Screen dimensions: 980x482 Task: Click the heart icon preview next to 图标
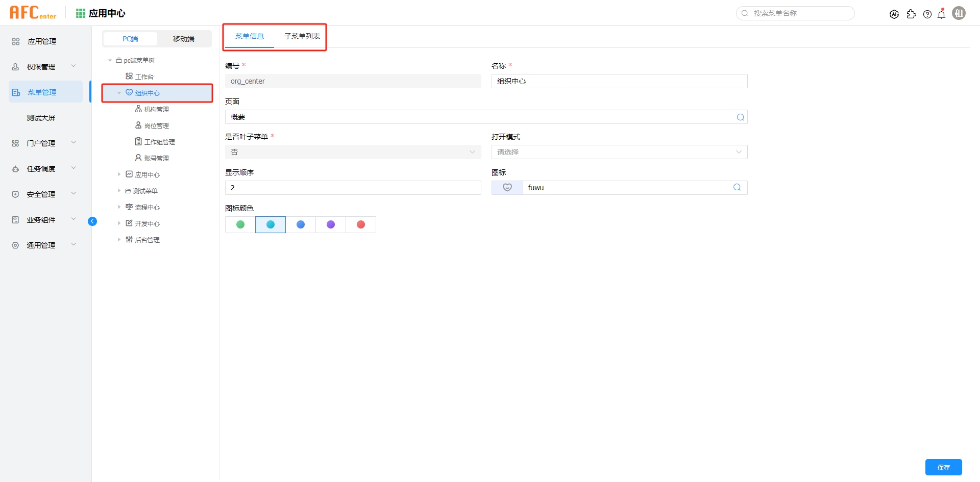pos(507,187)
